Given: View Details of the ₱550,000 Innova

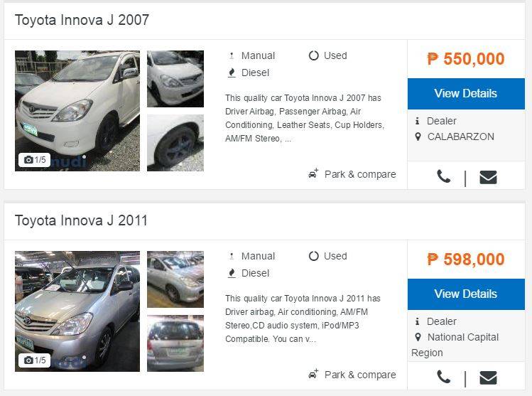Looking at the screenshot, I should click(x=466, y=94).
